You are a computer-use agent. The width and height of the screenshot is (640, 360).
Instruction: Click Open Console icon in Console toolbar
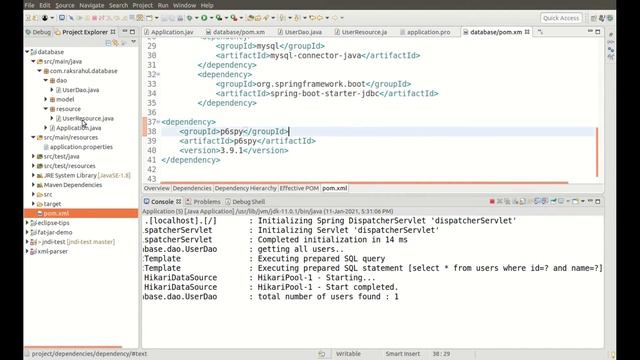(575, 202)
